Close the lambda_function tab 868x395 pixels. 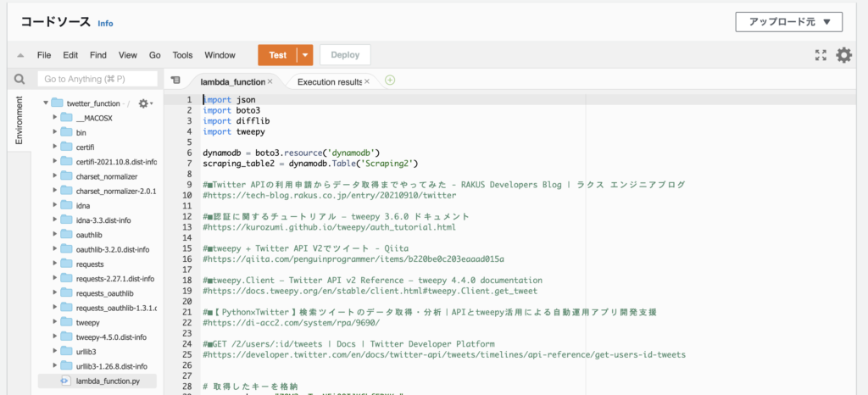270,81
